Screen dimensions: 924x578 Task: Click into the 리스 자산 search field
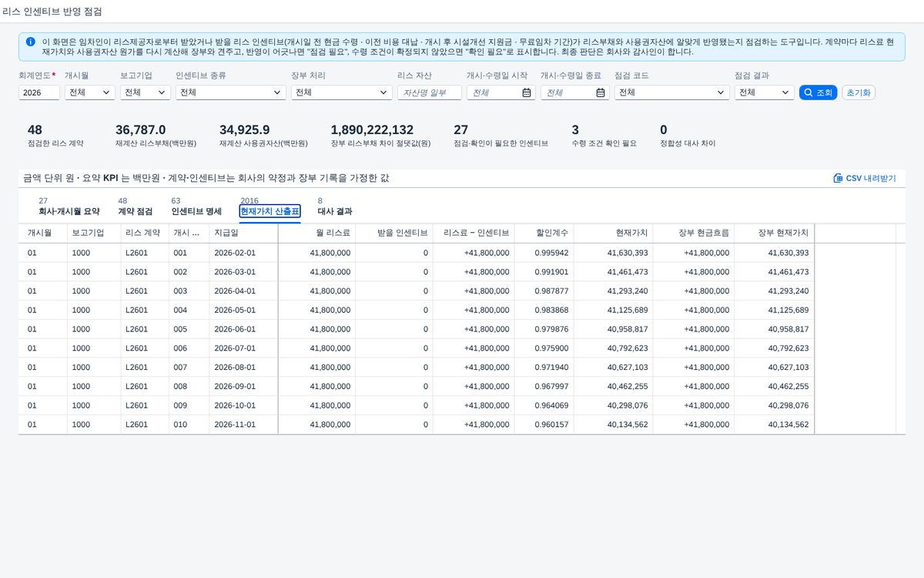coord(430,92)
